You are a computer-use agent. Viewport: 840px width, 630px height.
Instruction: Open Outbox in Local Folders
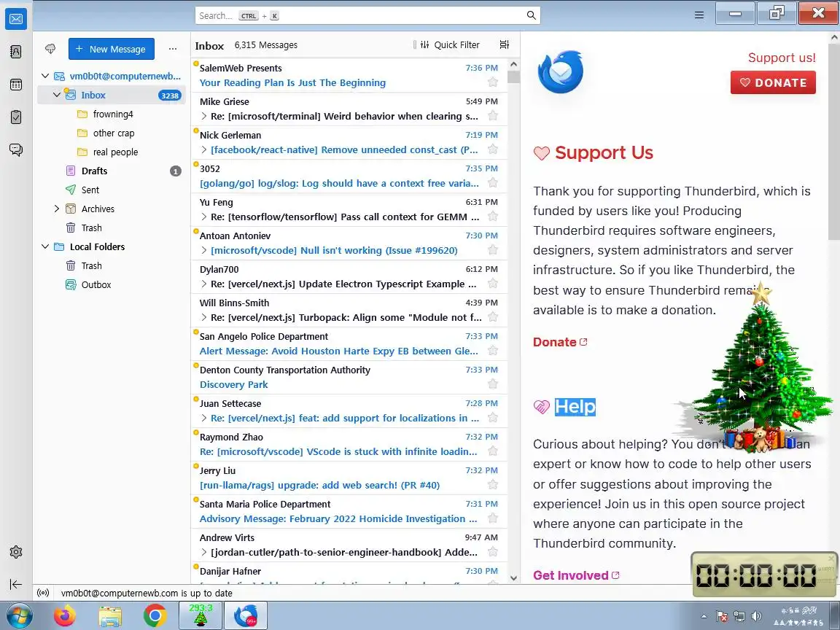pyautogui.click(x=112, y=284)
